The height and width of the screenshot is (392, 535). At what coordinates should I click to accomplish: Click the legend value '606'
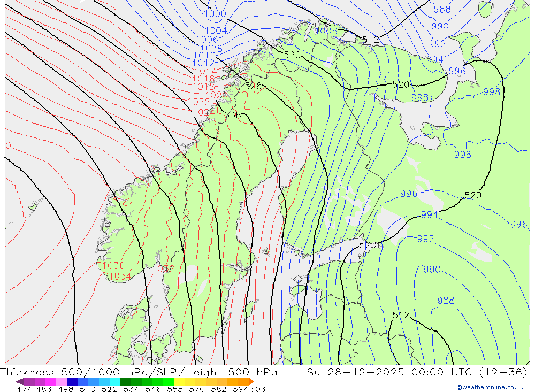(x=258, y=389)
